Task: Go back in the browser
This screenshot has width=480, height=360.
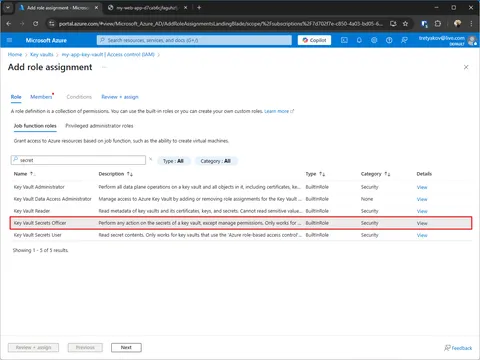Action: click(9, 24)
